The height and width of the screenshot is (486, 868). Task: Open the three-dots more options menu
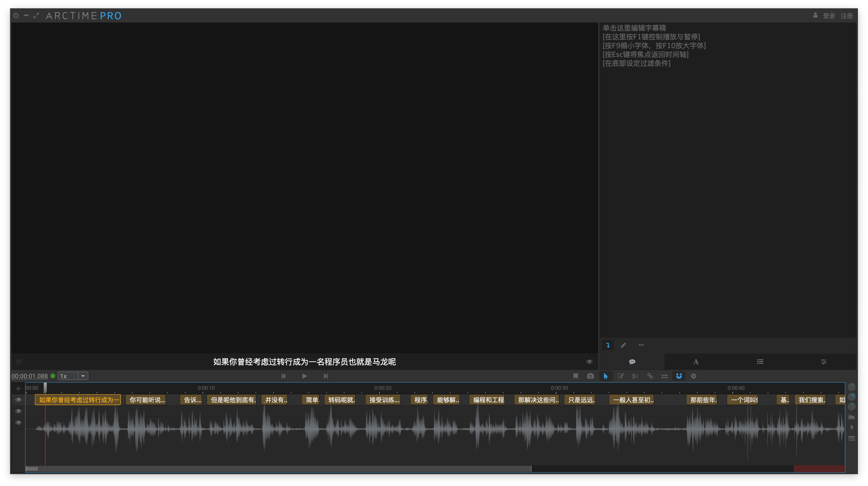pyautogui.click(x=641, y=345)
